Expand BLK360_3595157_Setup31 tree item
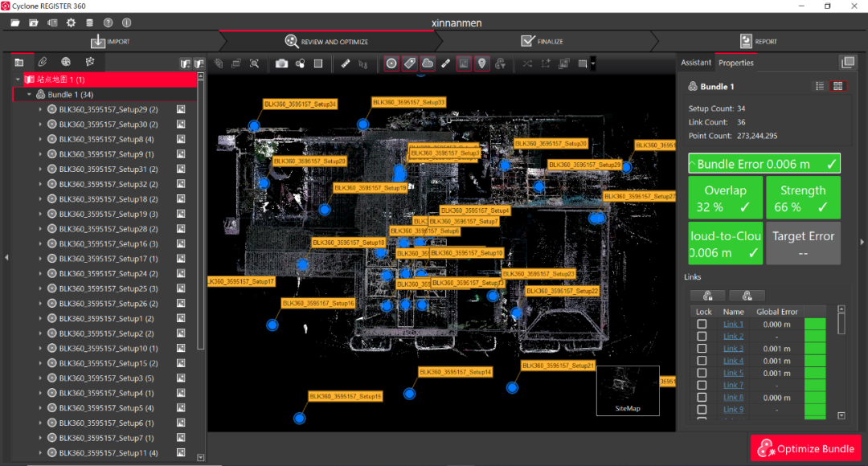868x466 pixels. point(40,170)
